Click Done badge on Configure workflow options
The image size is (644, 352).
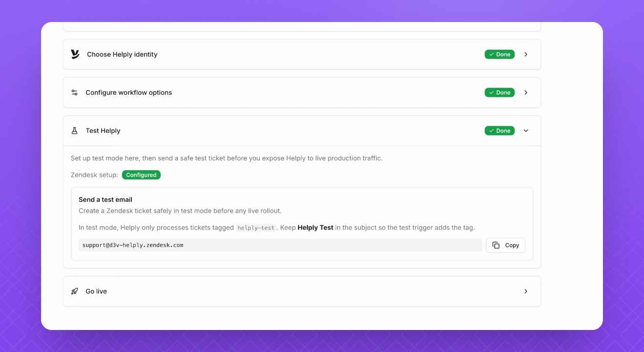point(499,92)
